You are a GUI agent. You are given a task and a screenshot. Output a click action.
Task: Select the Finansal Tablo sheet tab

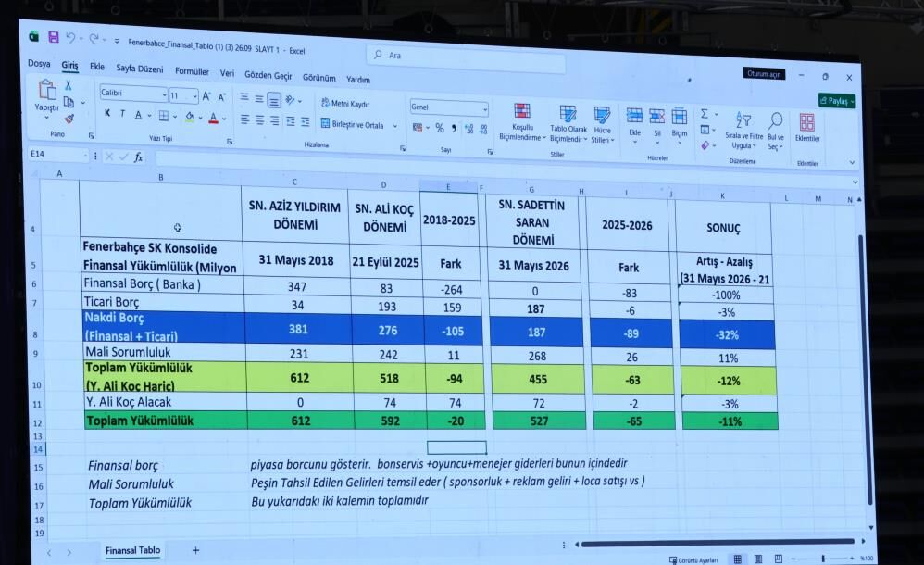(x=132, y=549)
